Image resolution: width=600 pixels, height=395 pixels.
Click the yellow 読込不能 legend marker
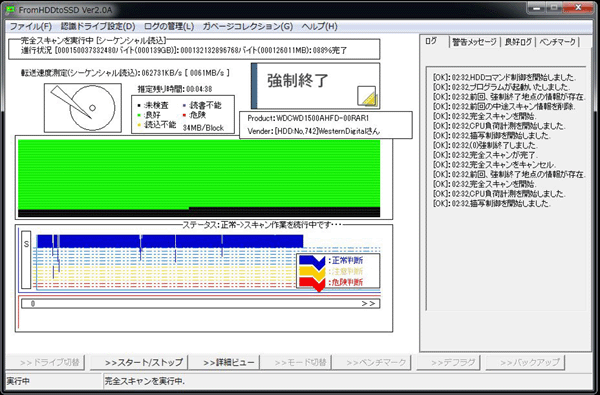point(139,125)
